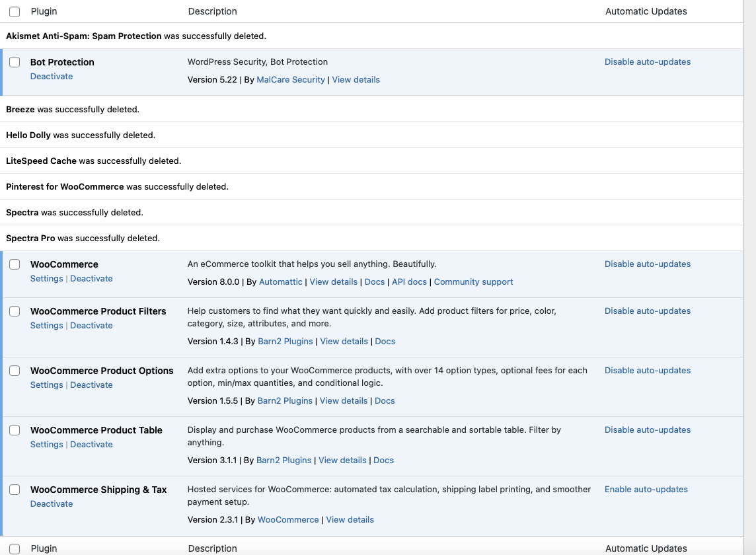Open Settings for WooCommerce Product Table
Image resolution: width=756 pixels, height=555 pixels.
tap(47, 444)
